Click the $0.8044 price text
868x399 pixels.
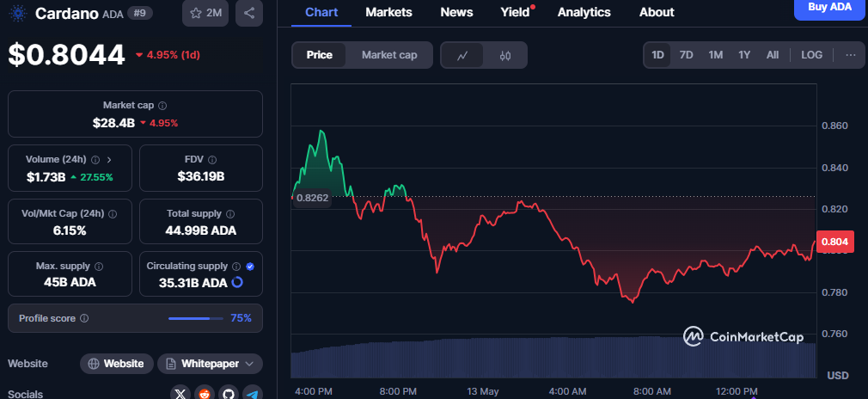click(x=66, y=55)
